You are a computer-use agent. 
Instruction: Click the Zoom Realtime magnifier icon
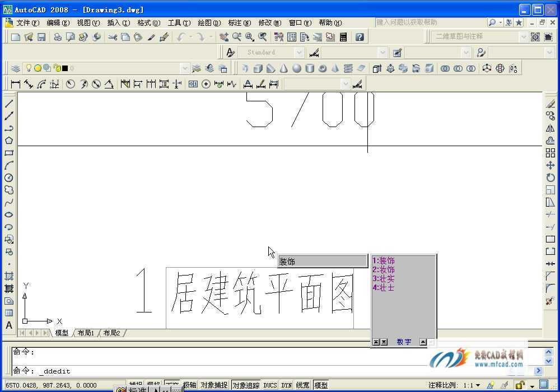[236, 37]
